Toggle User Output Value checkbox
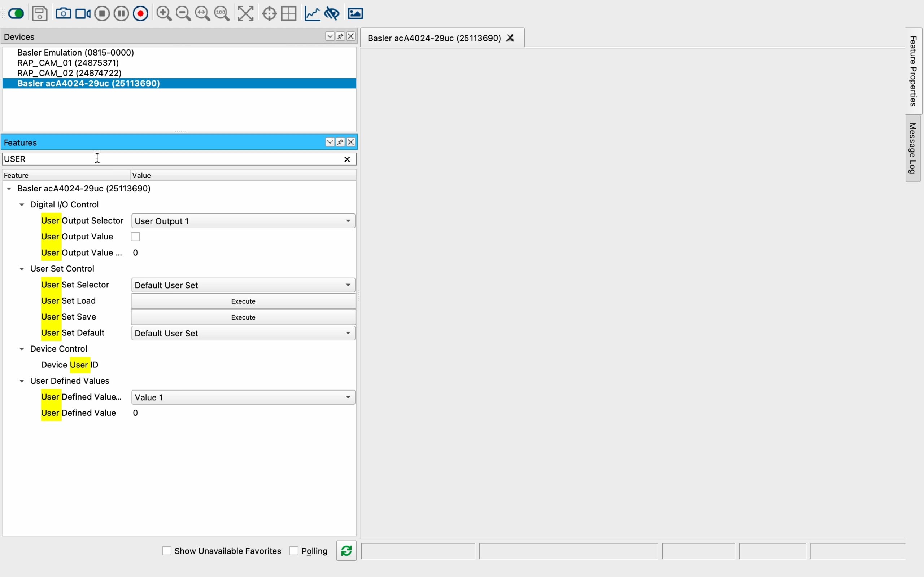Screen dimensions: 924x577 click(x=136, y=236)
